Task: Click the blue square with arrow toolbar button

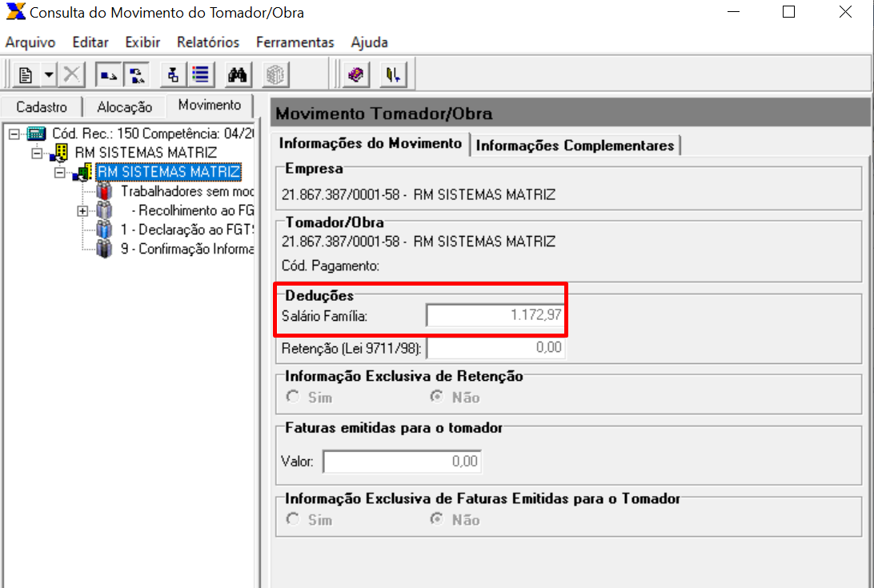Action: point(109,74)
